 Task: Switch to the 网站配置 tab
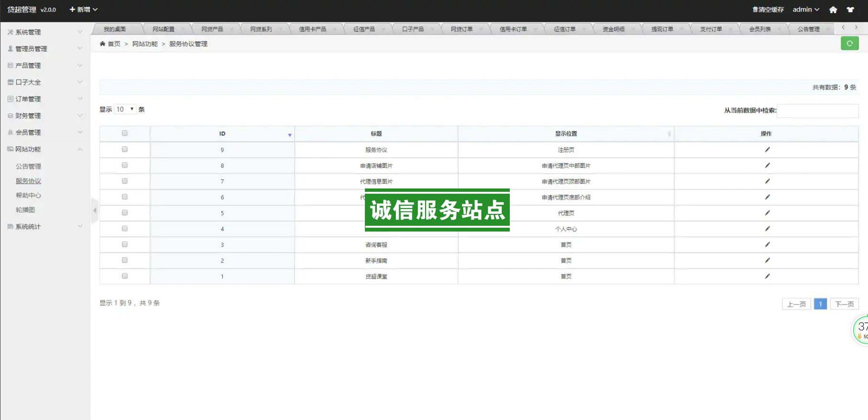click(164, 29)
